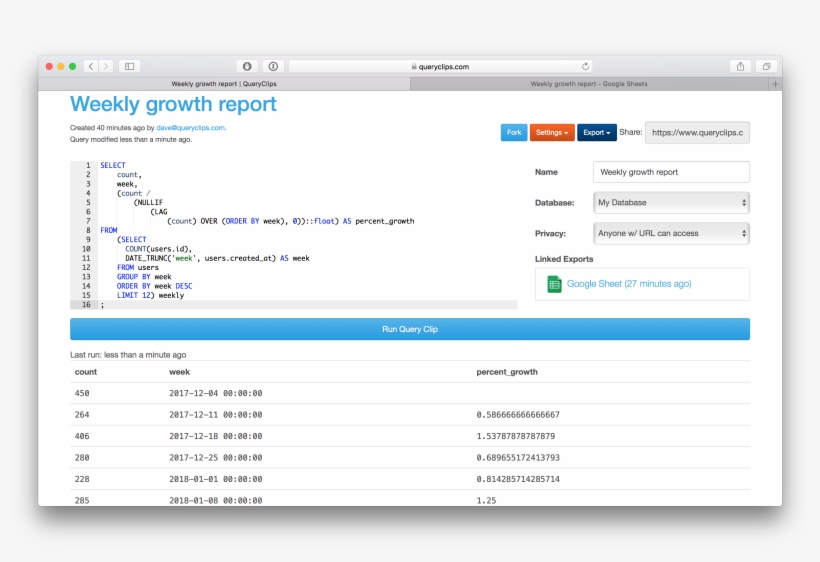This screenshot has width=820, height=562.
Task: Click value 0.586666666666667
Action: coord(518,415)
